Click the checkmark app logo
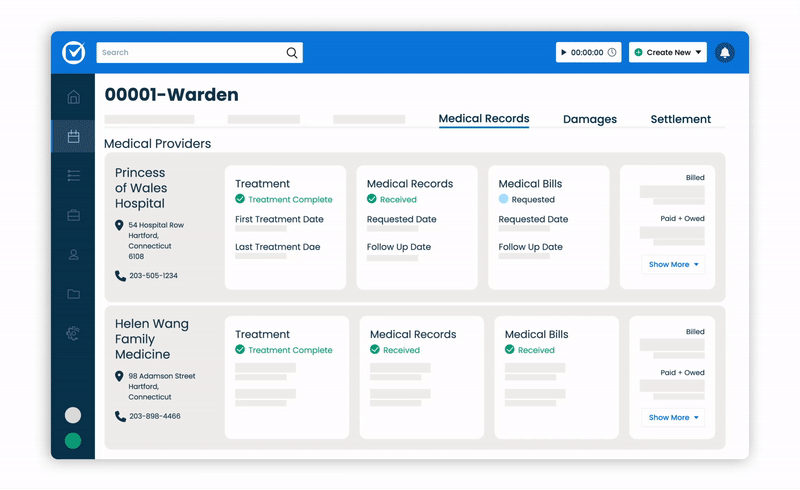Viewport: 800px width, 490px height. (x=74, y=53)
